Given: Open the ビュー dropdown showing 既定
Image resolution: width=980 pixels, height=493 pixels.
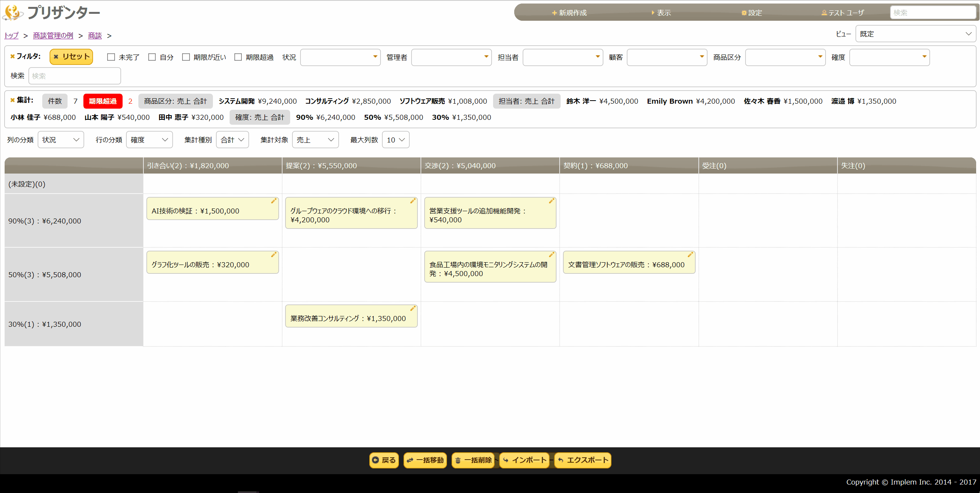Looking at the screenshot, I should click(915, 34).
